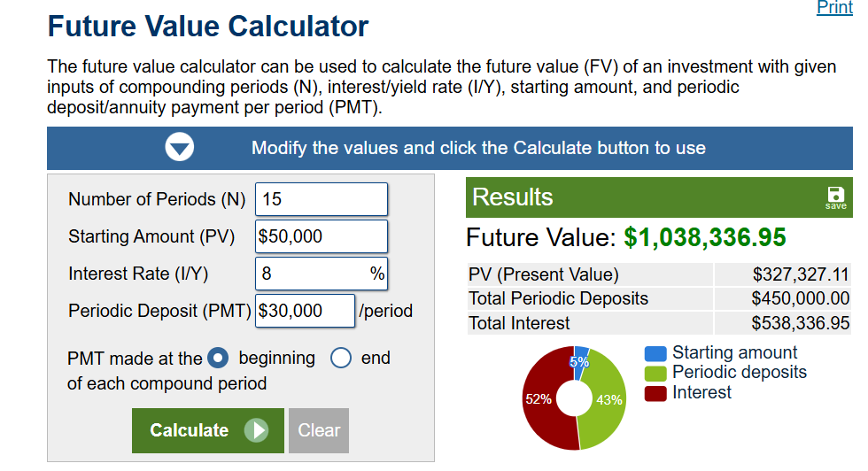Click the Calculate button

coord(207,430)
